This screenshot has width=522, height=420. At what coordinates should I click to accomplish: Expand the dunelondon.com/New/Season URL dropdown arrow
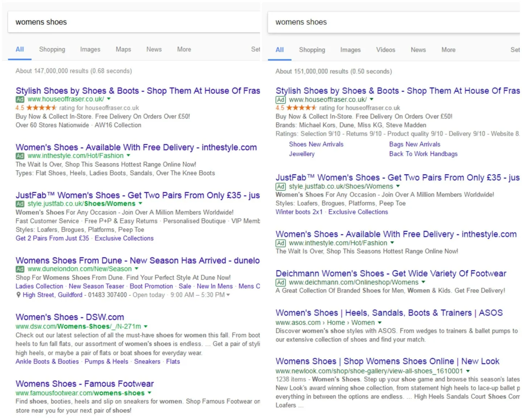pos(137,269)
